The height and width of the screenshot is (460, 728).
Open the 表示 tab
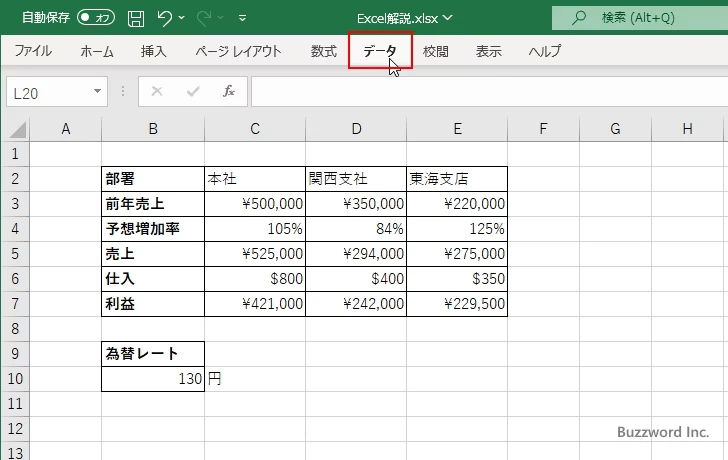click(x=488, y=51)
